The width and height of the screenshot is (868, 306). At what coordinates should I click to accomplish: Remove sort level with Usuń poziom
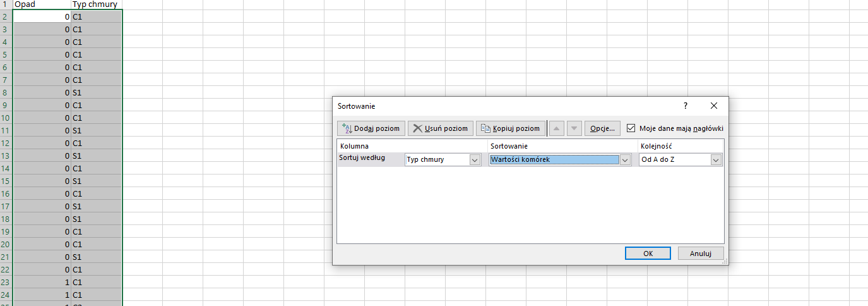[441, 128]
